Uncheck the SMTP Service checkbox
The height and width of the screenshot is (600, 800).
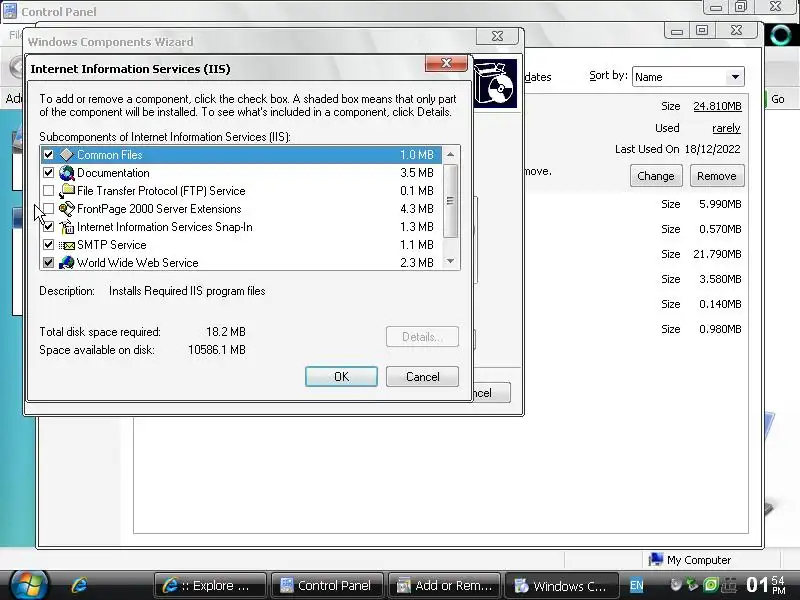48,245
